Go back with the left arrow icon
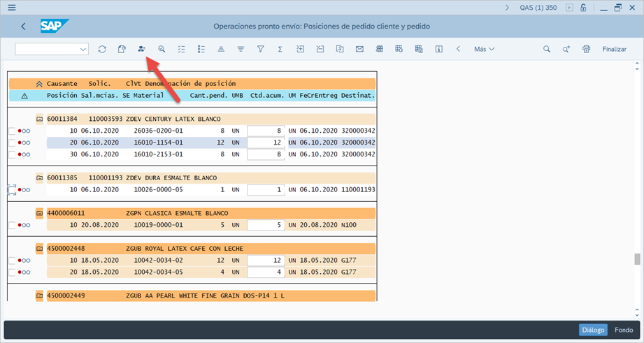644x343 pixels. click(24, 27)
